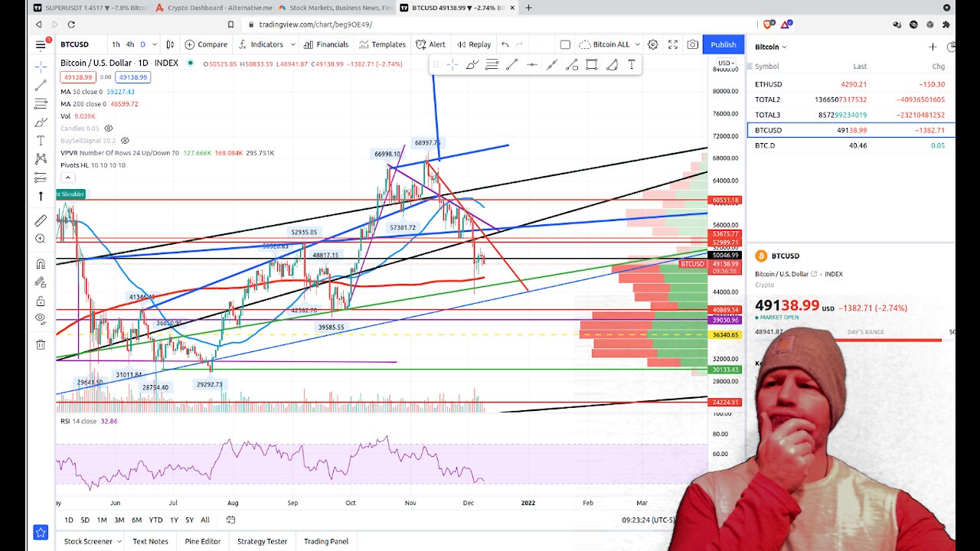Pick the Text tool in favorites toolbar
This screenshot has height=551, width=980.
(632, 65)
